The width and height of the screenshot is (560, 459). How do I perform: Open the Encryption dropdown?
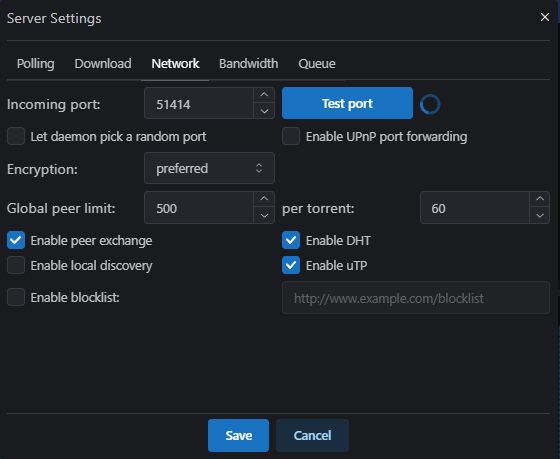(209, 168)
